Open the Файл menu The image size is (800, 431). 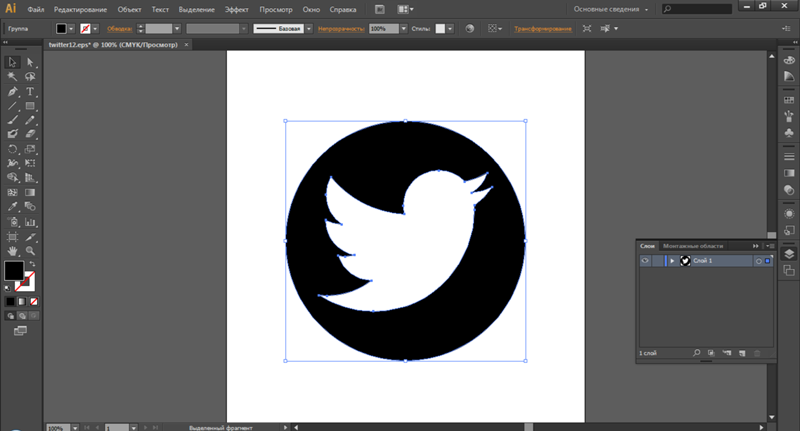(36, 9)
